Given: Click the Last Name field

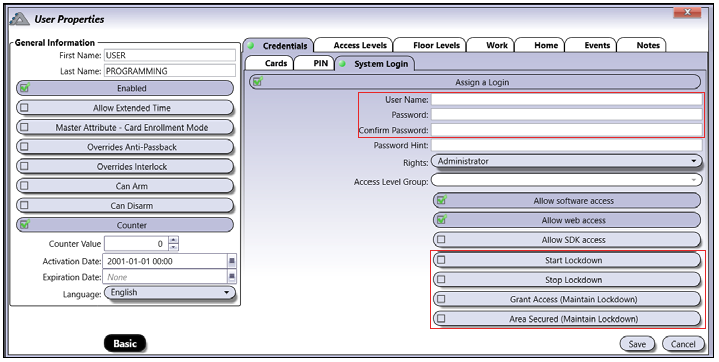Looking at the screenshot, I should point(170,71).
